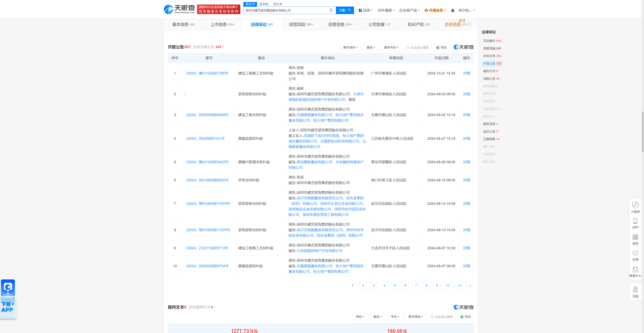The image size is (644, 333).
Task: Open 武汉市海鼎置业有限责任公司 link in row 7
Action: pyautogui.click(x=319, y=198)
